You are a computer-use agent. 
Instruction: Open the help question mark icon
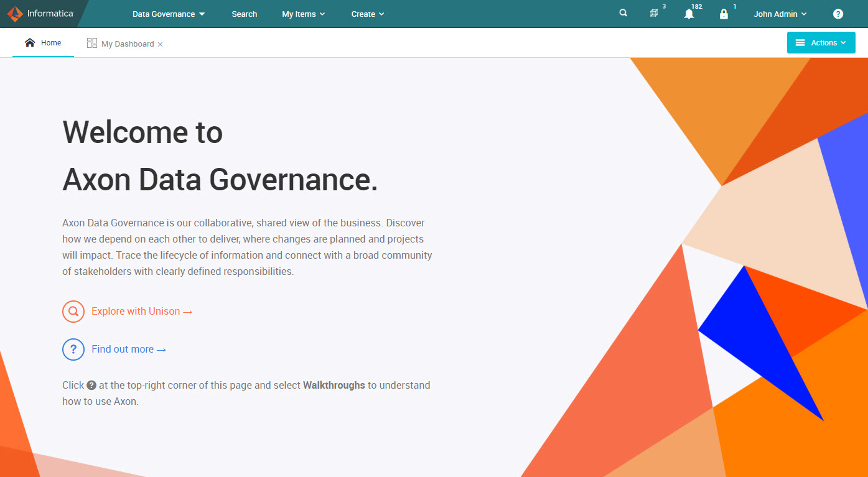838,14
